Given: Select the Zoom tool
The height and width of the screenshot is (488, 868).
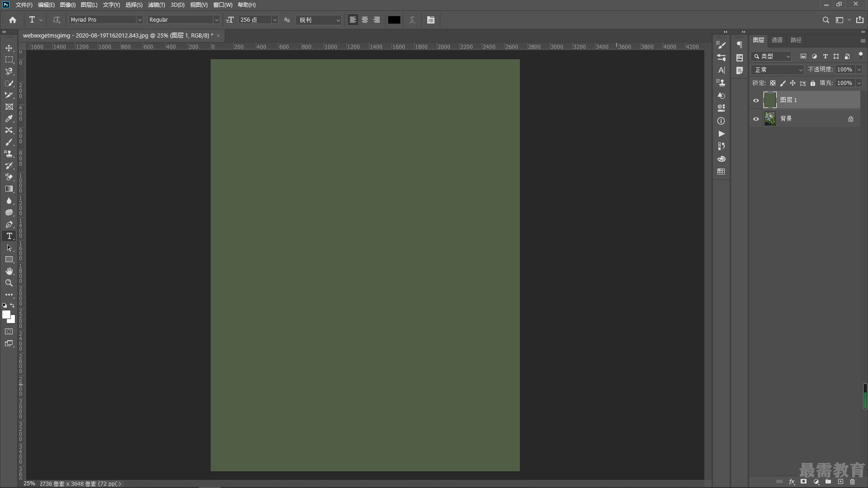Looking at the screenshot, I should [x=9, y=283].
